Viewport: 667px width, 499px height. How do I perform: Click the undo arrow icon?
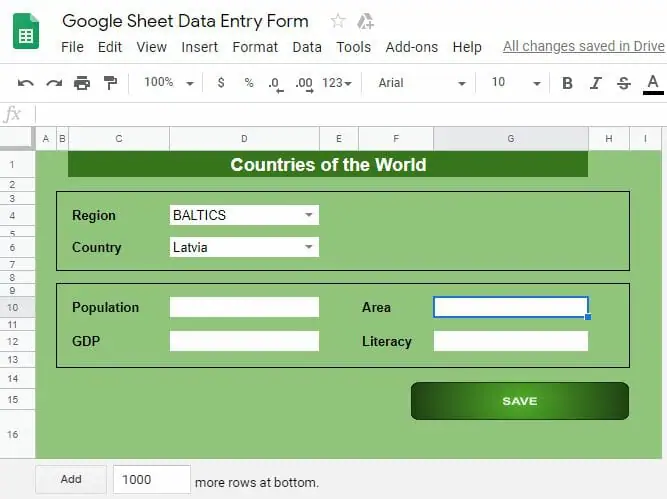coord(26,83)
